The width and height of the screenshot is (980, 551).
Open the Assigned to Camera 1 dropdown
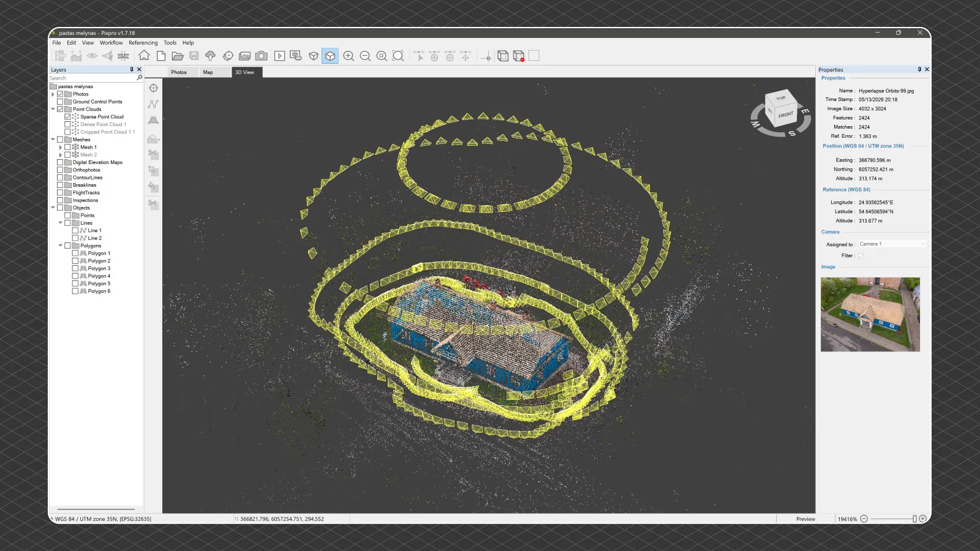(892, 244)
